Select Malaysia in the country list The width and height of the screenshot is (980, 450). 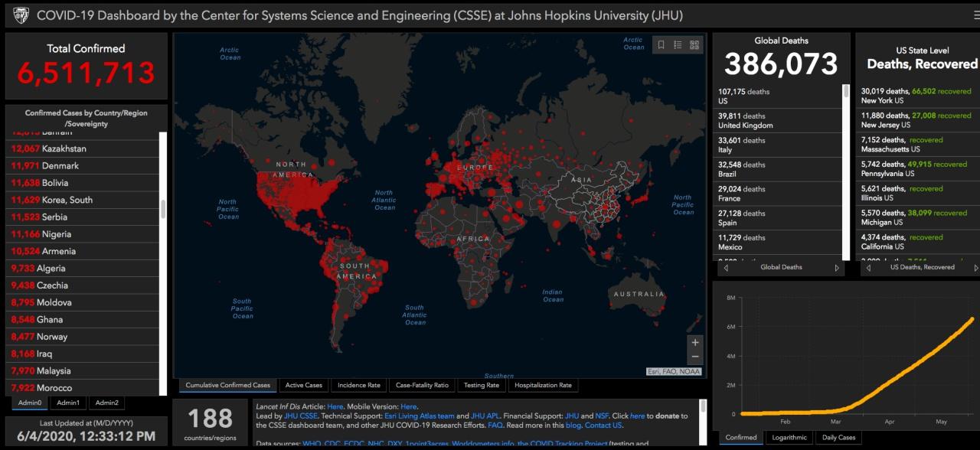point(82,371)
